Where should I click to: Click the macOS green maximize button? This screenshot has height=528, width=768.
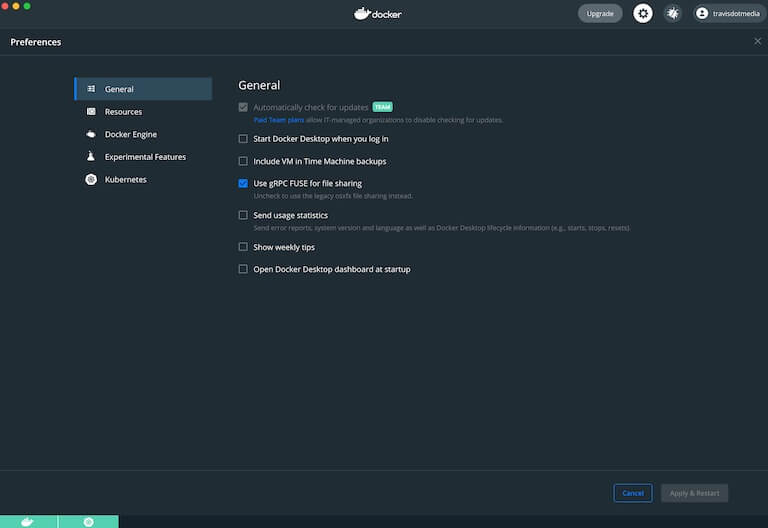pyautogui.click(x=27, y=6)
